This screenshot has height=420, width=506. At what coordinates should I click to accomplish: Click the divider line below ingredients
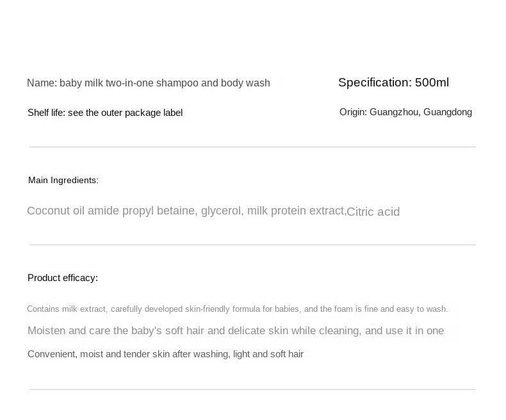[x=252, y=245]
